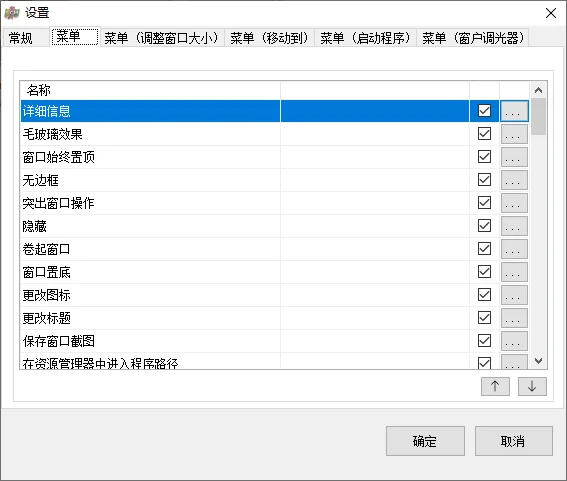Toggle the 隐藏 checkbox
The image size is (567, 481).
(484, 226)
